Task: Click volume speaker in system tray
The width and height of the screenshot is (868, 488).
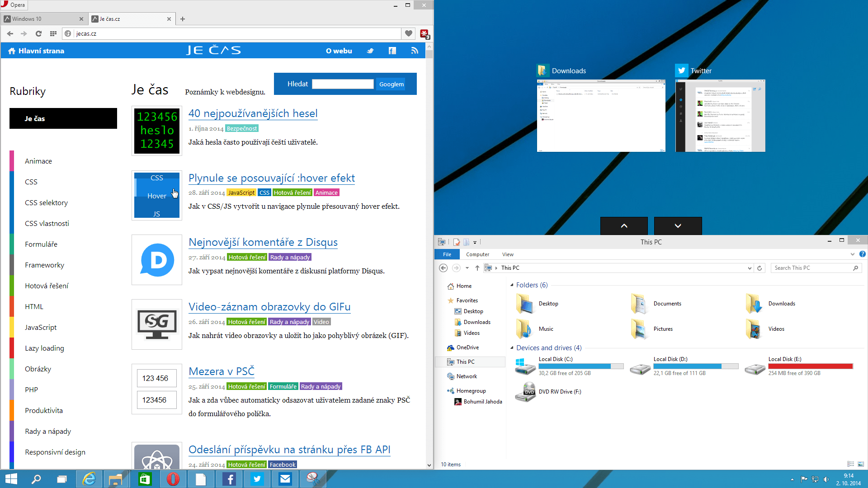Action: click(x=826, y=479)
